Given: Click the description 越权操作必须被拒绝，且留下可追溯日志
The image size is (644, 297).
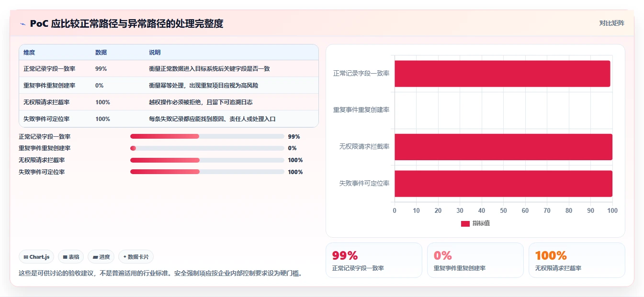Looking at the screenshot, I should pyautogui.click(x=201, y=102).
